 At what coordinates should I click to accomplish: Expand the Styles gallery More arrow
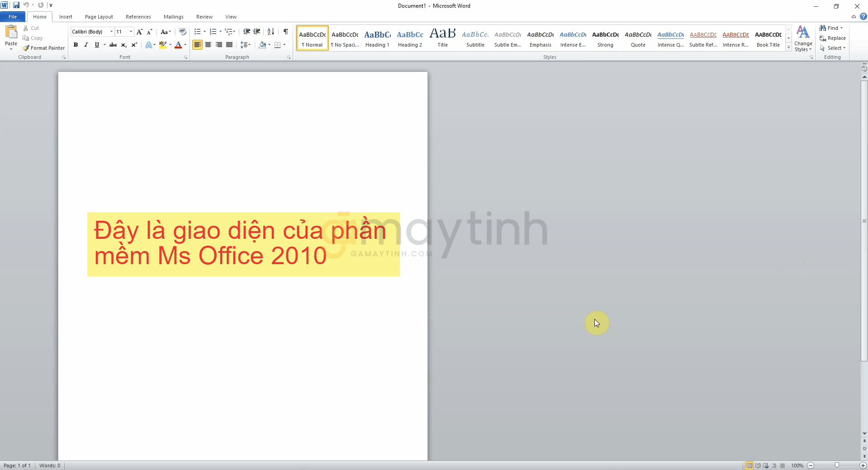pos(789,47)
